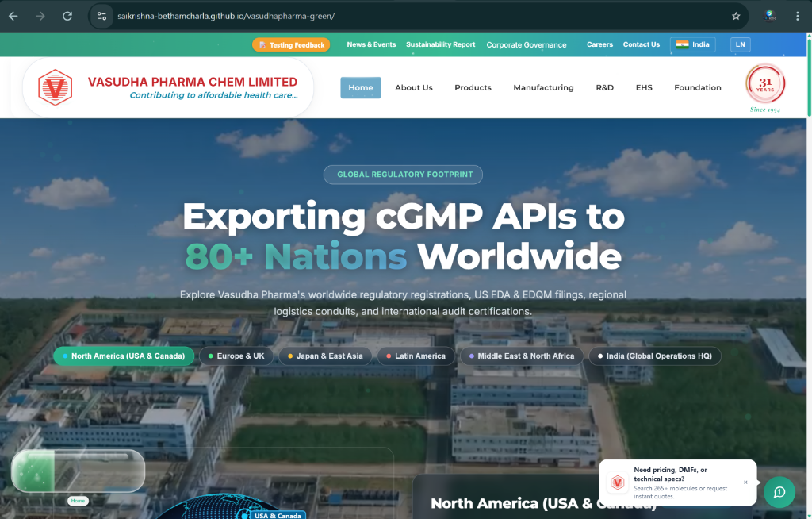Open R&D menu item
The width and height of the screenshot is (812, 519).
tap(604, 87)
